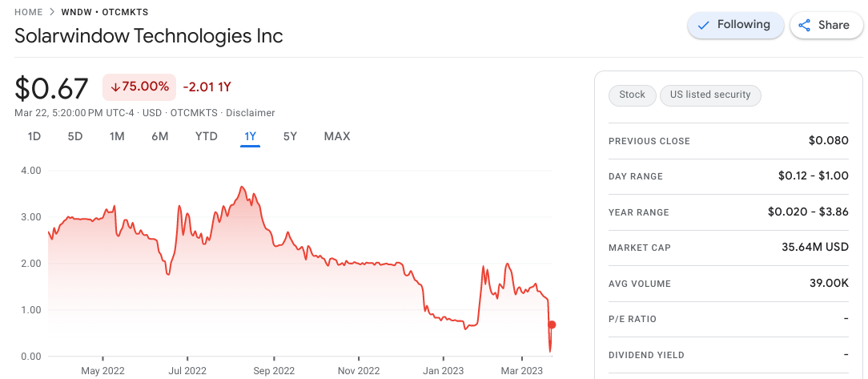Click the breadcrumb chevron after HOME
Screen dimensions: 868x379
tap(52, 12)
